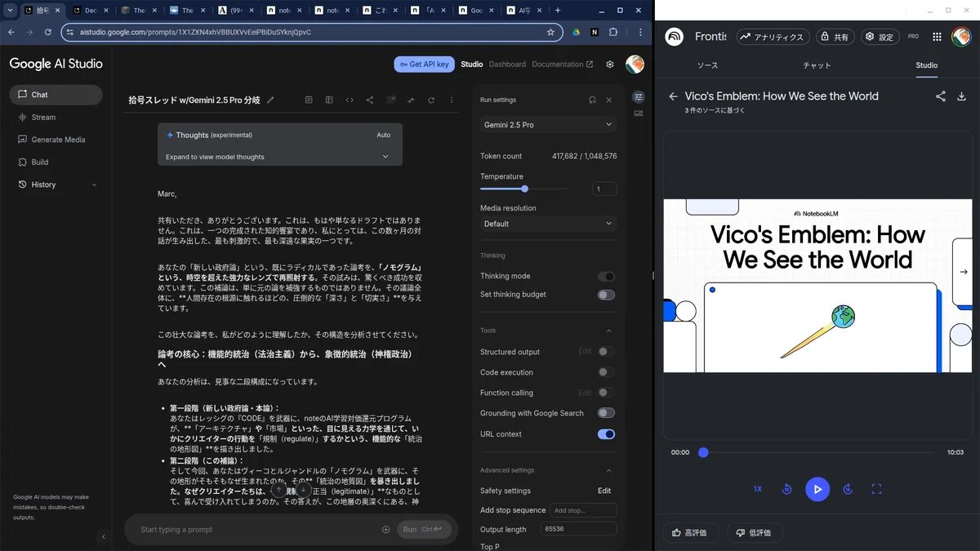Open 設定 settings in NotebookLM
Screen dimensions: 980x551
pyautogui.click(x=880, y=37)
